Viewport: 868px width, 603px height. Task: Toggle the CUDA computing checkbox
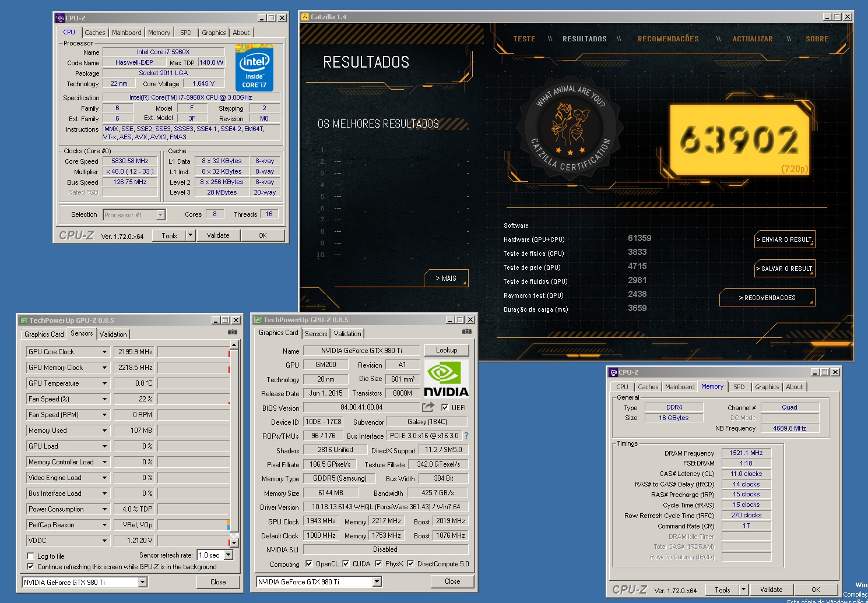[x=346, y=564]
